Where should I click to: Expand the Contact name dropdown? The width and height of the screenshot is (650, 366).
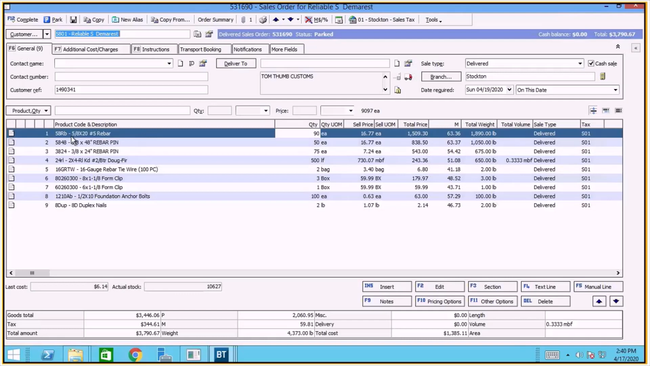[x=169, y=63]
